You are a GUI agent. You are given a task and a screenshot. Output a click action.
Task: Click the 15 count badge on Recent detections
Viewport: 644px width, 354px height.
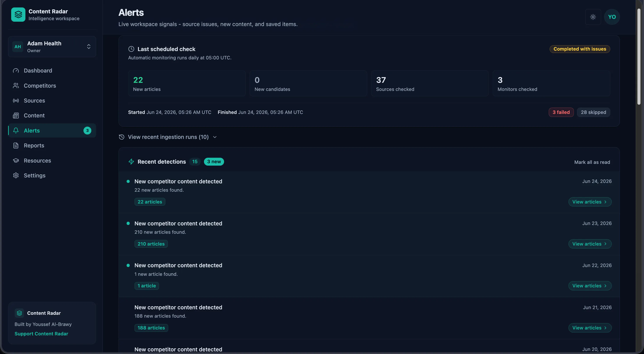[x=195, y=162]
